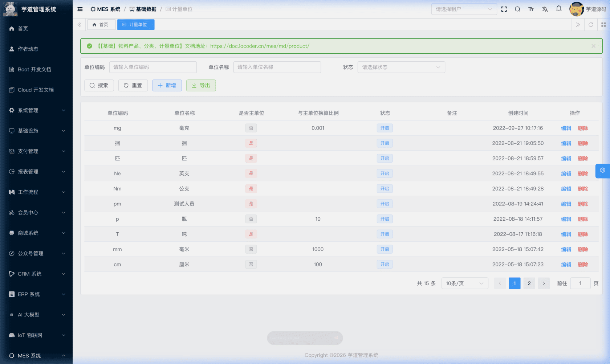Export data with the 导出 button

pyautogui.click(x=201, y=85)
